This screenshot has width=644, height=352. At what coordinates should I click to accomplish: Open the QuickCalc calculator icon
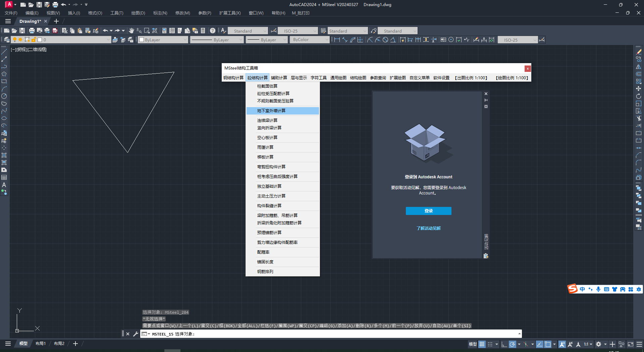coord(203,31)
